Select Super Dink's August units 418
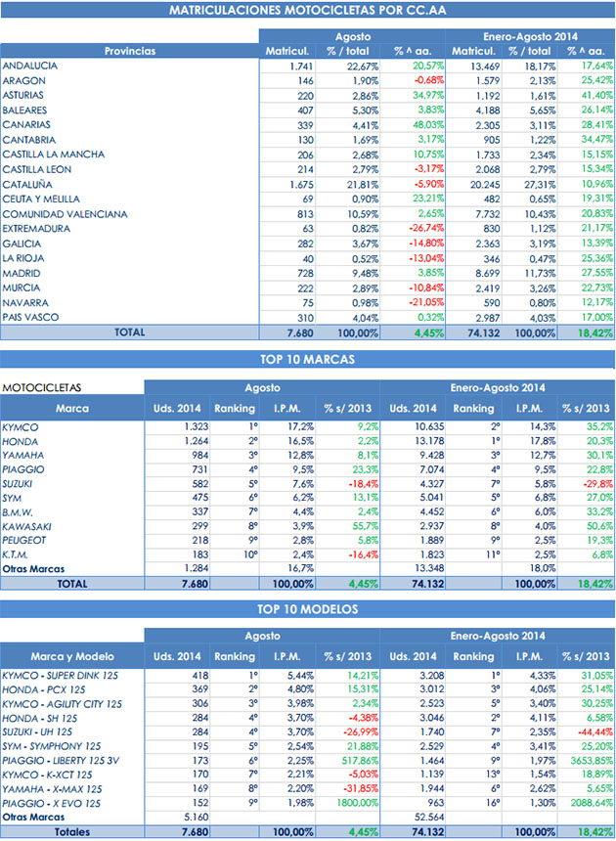The height and width of the screenshot is (841, 616). click(x=200, y=676)
